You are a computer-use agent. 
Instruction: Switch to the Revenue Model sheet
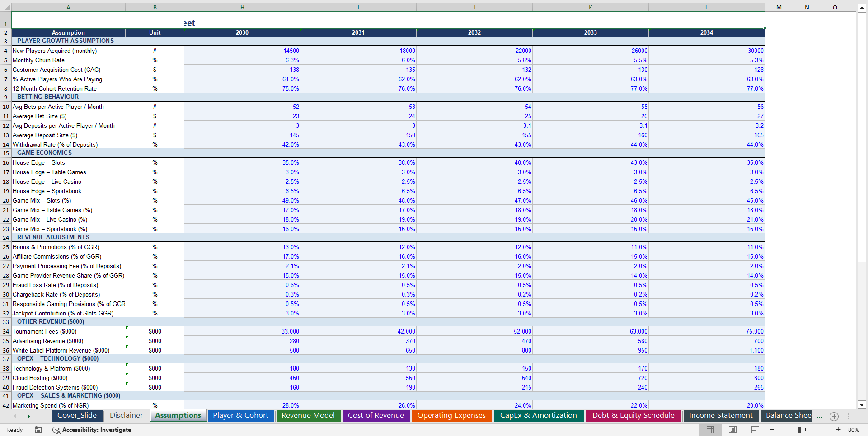pyautogui.click(x=308, y=416)
